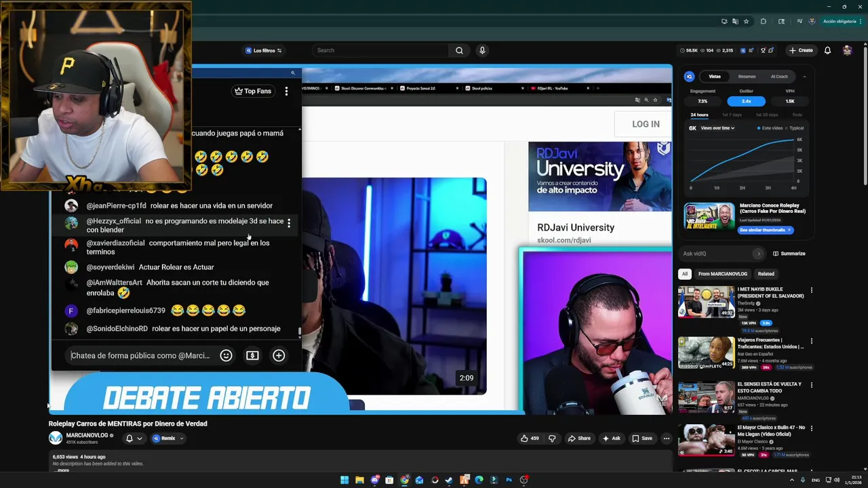This screenshot has height=488, width=868.
Task: Like the video with thumbs up
Action: (x=529, y=439)
